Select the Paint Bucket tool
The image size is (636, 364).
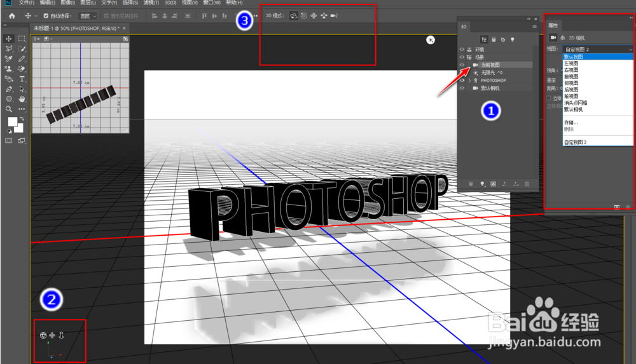[8, 79]
